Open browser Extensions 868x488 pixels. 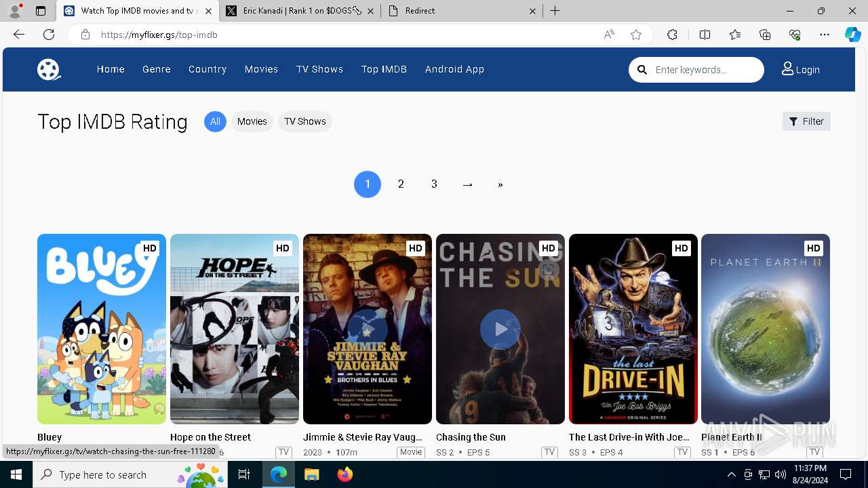coord(672,35)
